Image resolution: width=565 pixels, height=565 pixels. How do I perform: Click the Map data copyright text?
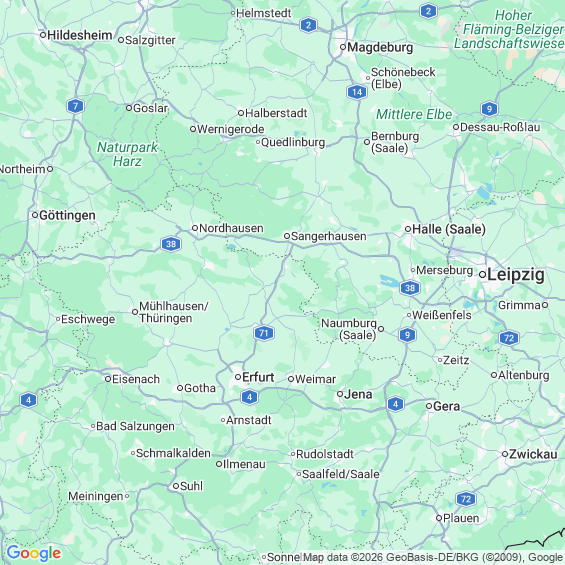click(x=433, y=557)
